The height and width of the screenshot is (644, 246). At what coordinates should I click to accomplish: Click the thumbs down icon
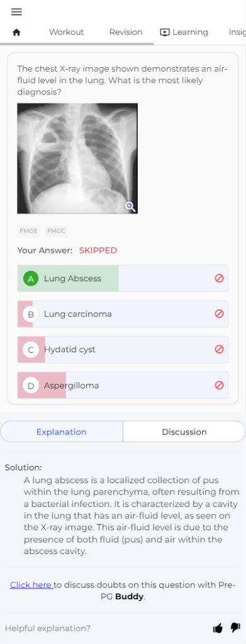(x=235, y=628)
